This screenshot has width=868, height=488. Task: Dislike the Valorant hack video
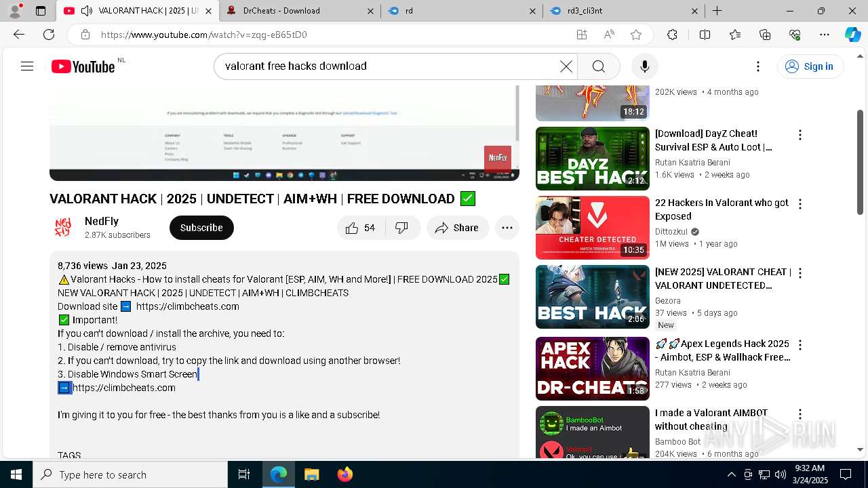(402, 228)
